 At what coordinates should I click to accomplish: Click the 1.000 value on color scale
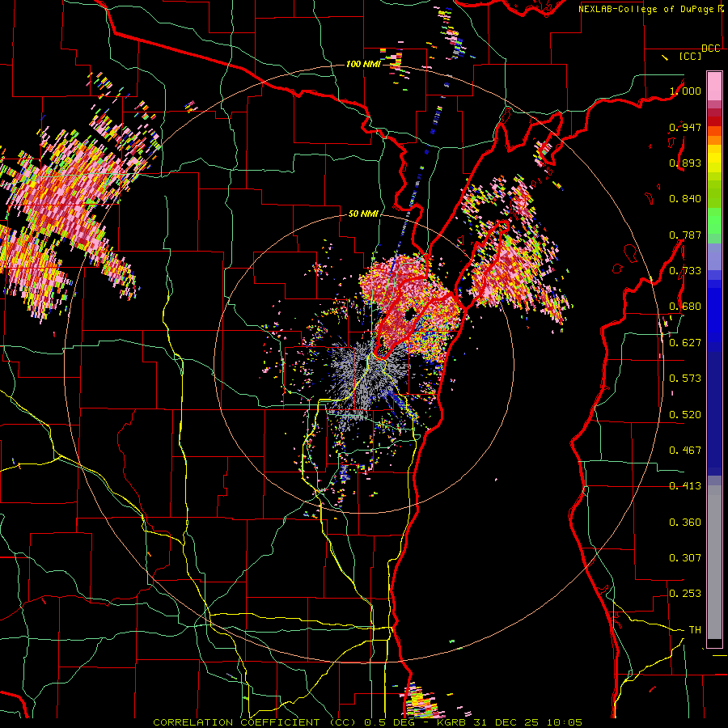[x=685, y=91]
